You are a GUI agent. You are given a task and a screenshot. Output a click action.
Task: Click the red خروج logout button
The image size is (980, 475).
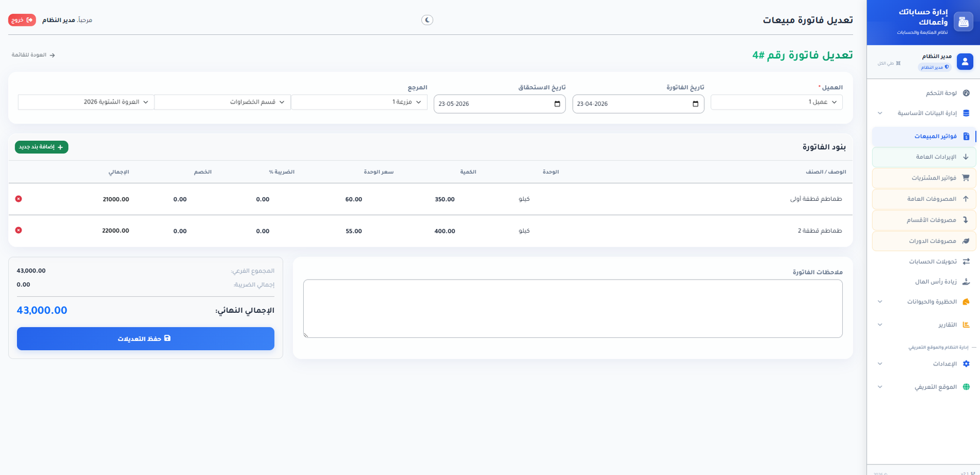(x=22, y=20)
